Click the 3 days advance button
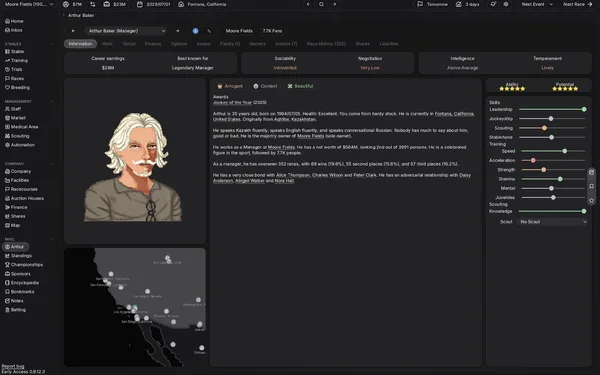 pyautogui.click(x=468, y=4)
